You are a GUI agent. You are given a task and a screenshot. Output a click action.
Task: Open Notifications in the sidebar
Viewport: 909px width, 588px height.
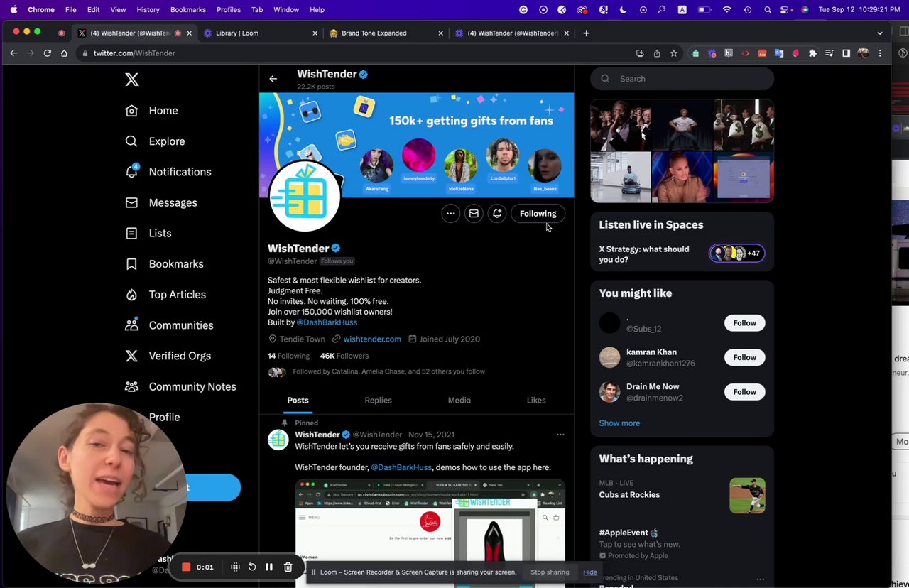point(168,172)
